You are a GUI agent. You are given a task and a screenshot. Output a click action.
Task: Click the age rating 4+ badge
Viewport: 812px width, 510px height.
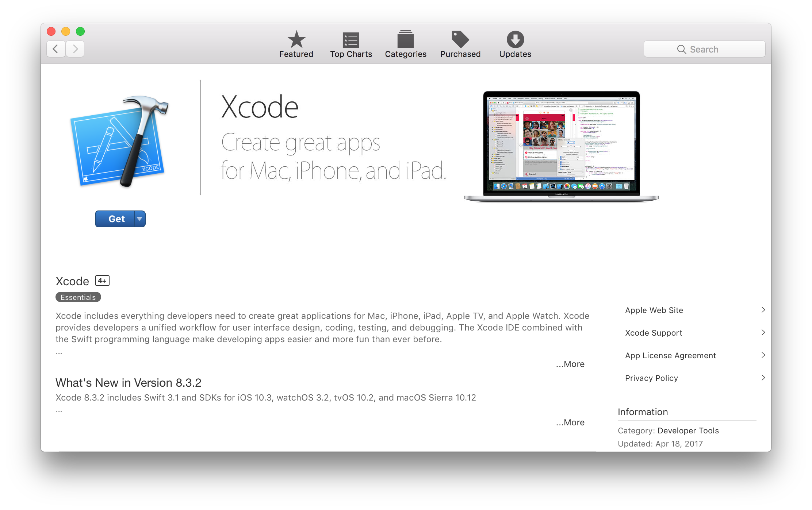(102, 280)
